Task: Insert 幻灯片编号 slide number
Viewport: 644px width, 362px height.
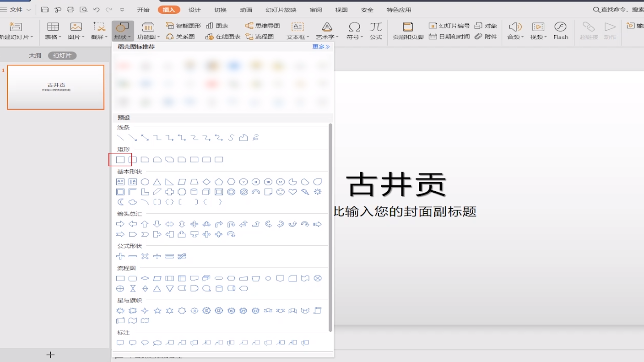Action: [x=449, y=26]
